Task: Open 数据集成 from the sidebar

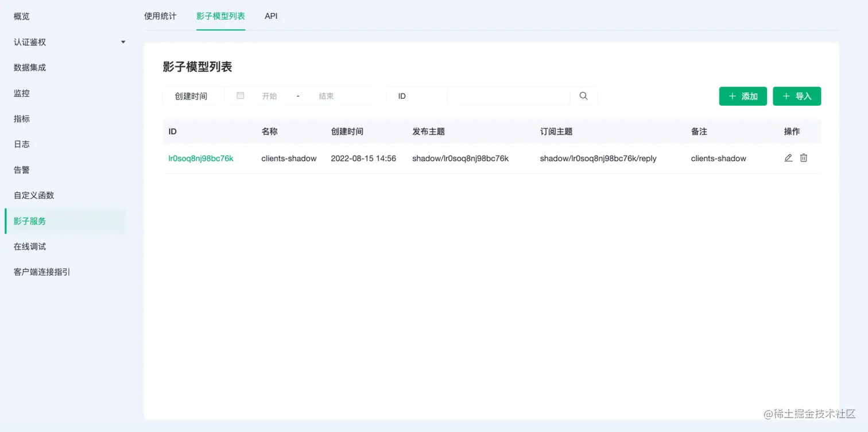Action: (x=29, y=67)
